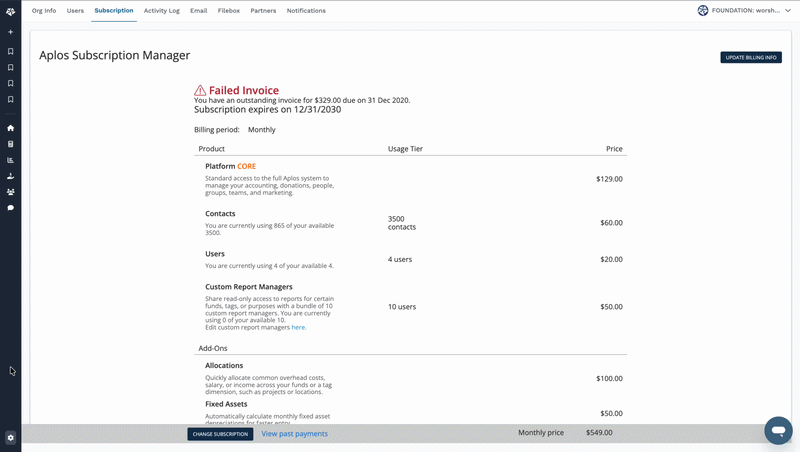This screenshot has width=800, height=452.
Task: Open communications via speech bubble sidebar icon
Action: tap(10, 208)
